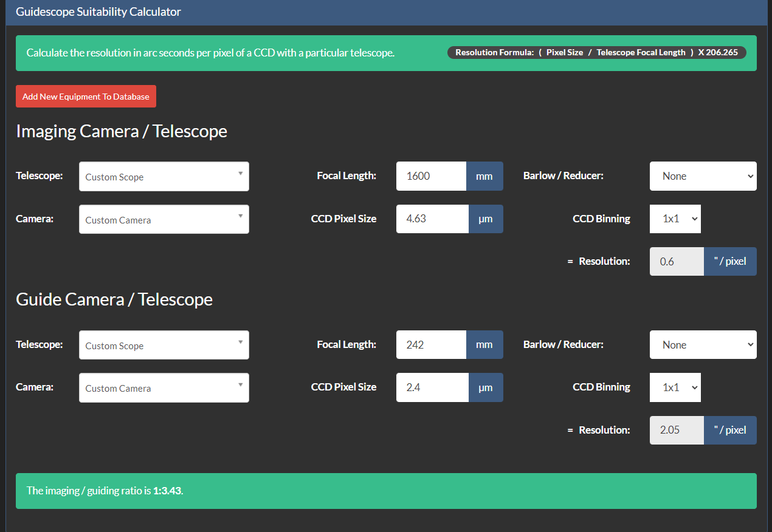Open imaging CCD Binning 1x1 selector
Screen dimensions: 772x532
675,219
